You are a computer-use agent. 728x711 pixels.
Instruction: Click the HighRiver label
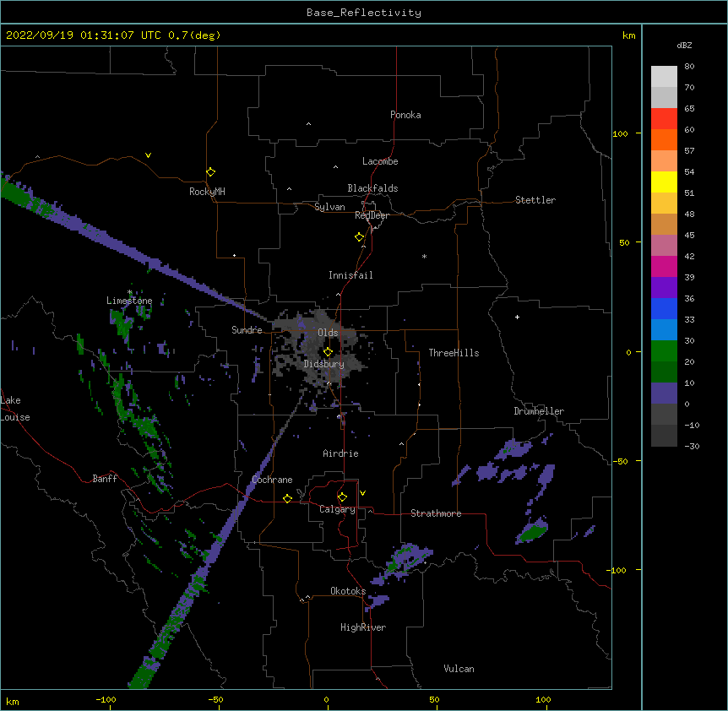coord(363,627)
